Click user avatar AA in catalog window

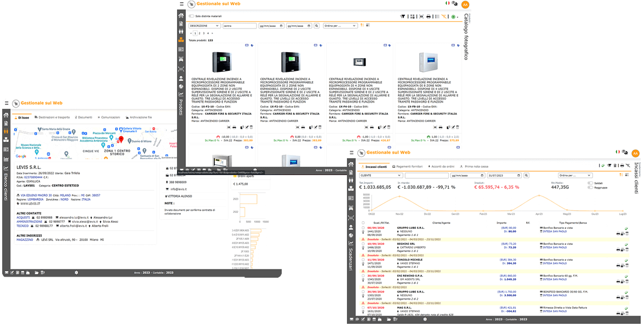pos(465,4)
